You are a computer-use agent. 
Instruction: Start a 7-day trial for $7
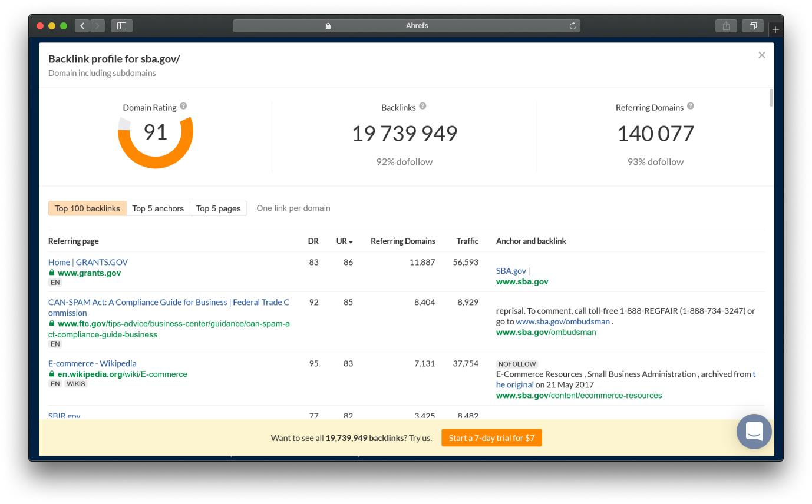[491, 438]
